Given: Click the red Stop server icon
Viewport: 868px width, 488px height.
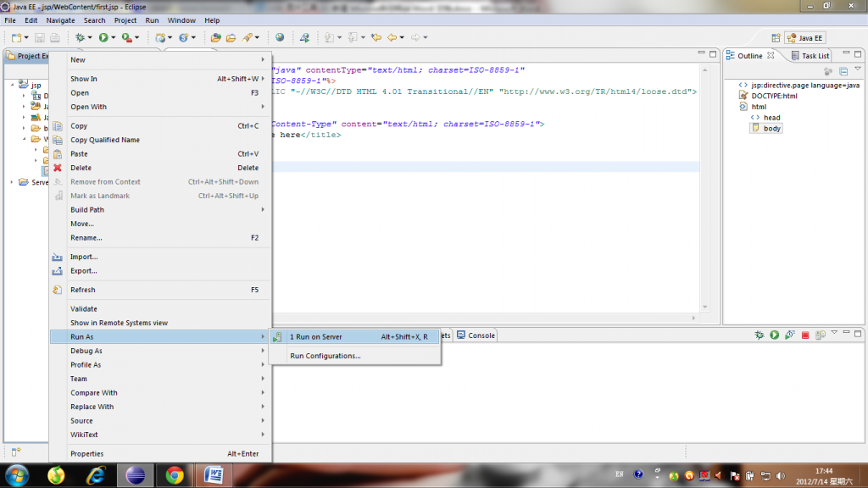Looking at the screenshot, I should pyautogui.click(x=804, y=335).
